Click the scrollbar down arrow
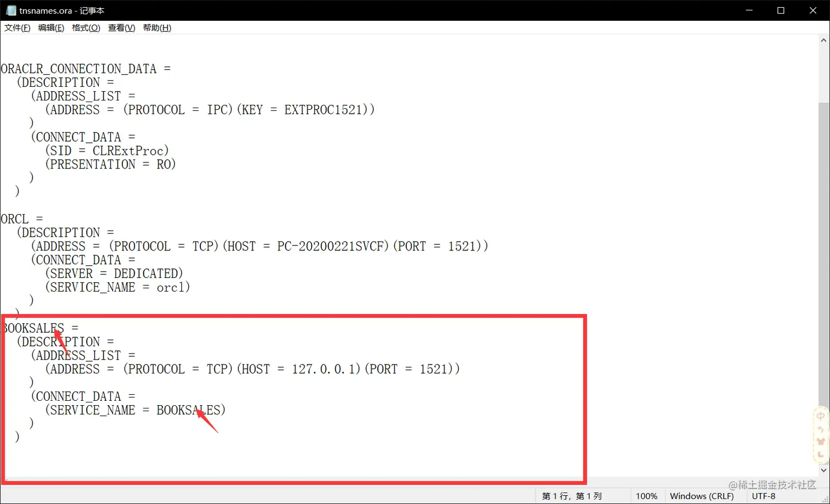The image size is (830, 504). [x=823, y=471]
